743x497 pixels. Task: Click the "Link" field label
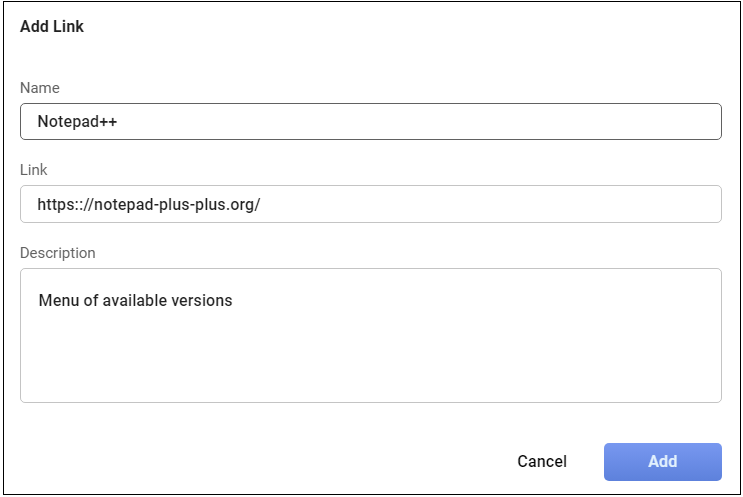pyautogui.click(x=34, y=170)
